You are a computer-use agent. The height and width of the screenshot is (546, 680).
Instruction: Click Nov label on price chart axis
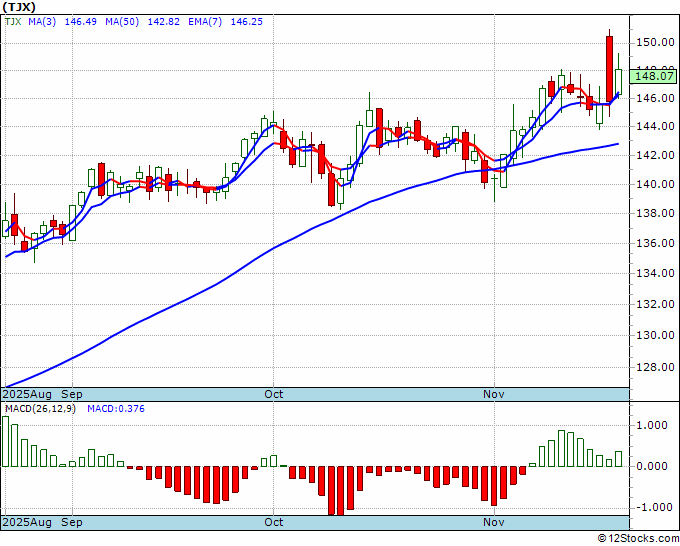click(494, 394)
